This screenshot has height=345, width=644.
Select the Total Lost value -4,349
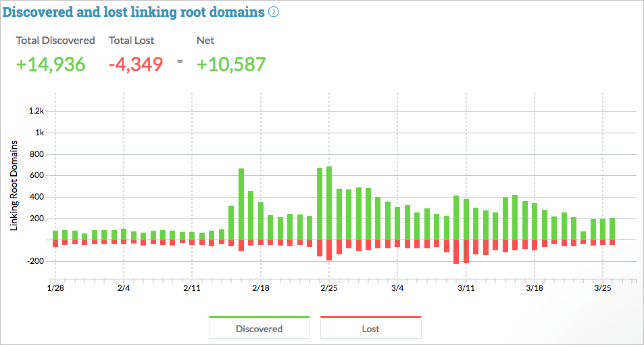click(x=136, y=64)
